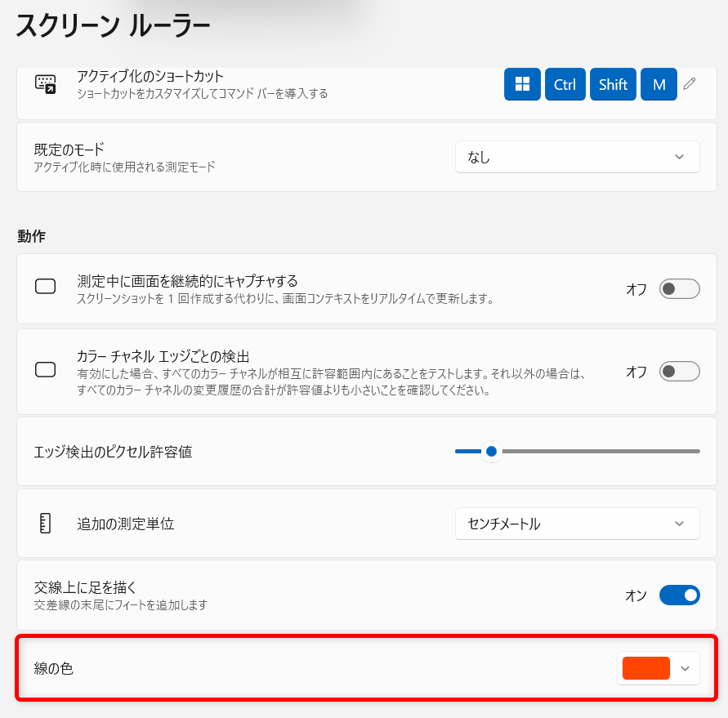728x718 pixels.
Task: Select the Shift key button
Action: tap(613, 83)
